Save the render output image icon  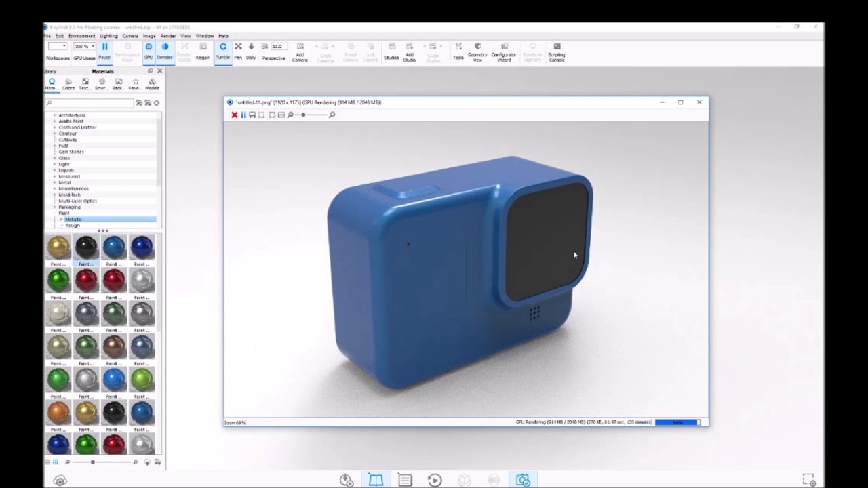point(252,115)
